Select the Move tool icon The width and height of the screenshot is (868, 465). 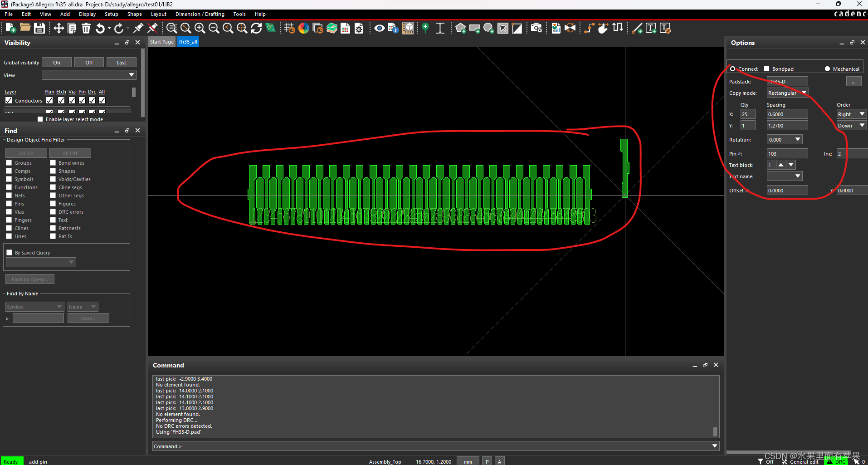click(x=59, y=28)
